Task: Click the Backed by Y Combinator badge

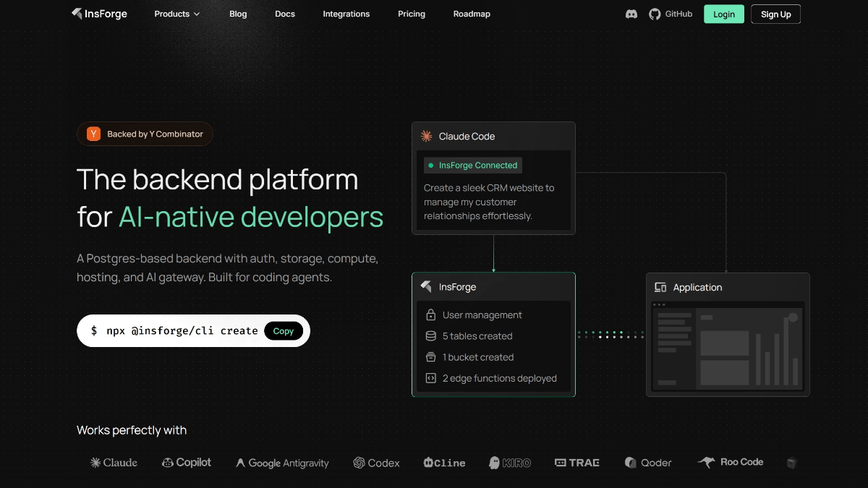Action: click(145, 134)
